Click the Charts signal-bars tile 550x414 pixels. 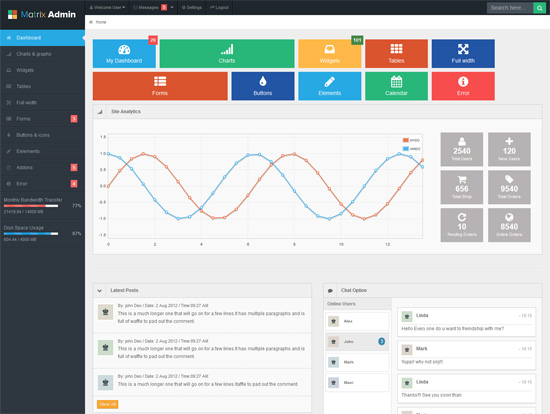pos(227,54)
